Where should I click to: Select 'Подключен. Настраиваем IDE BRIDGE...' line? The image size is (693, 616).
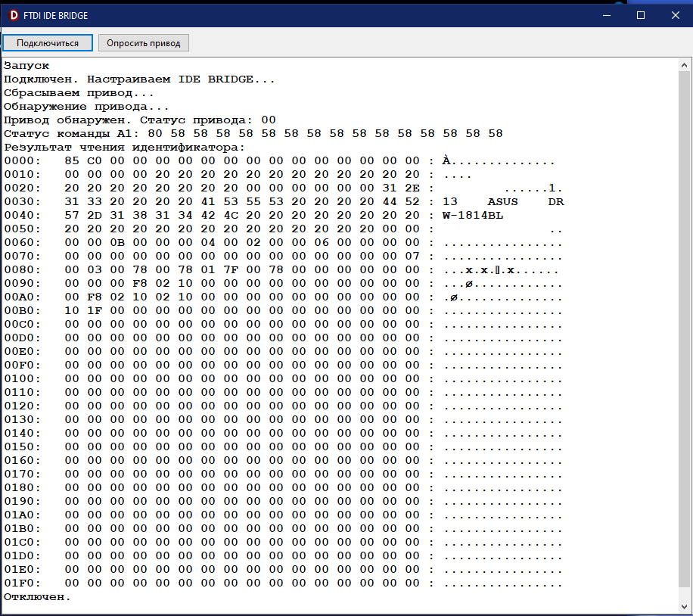click(139, 79)
